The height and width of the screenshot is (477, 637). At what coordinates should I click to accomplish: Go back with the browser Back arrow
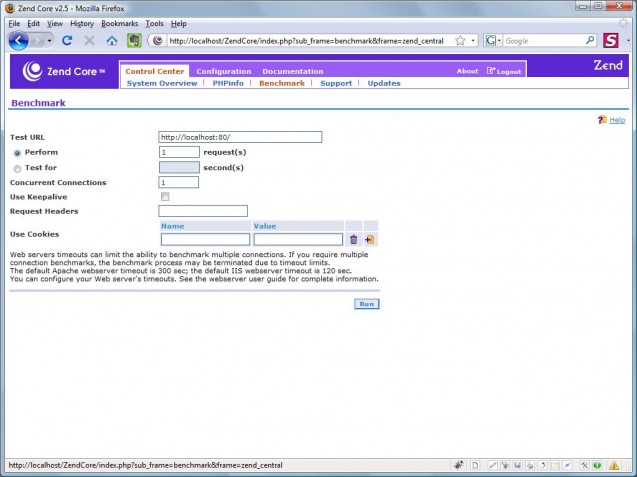(x=18, y=41)
